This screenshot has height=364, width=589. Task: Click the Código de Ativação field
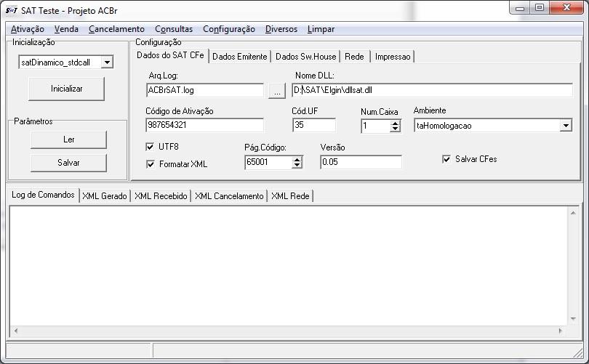click(205, 125)
